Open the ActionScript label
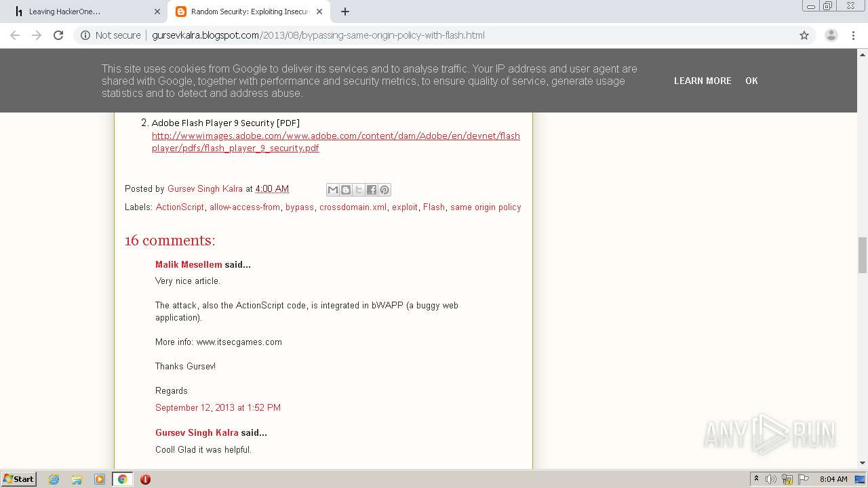Image resolution: width=868 pixels, height=488 pixels. coord(180,207)
